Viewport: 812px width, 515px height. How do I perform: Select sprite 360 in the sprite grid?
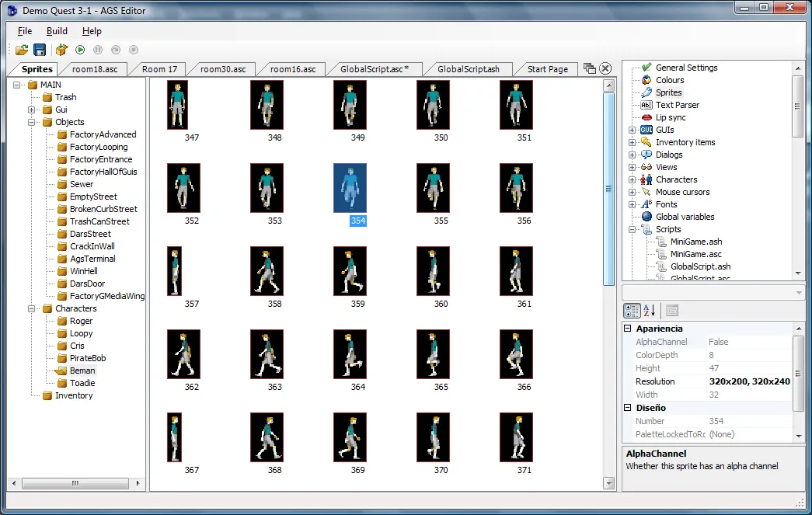434,270
